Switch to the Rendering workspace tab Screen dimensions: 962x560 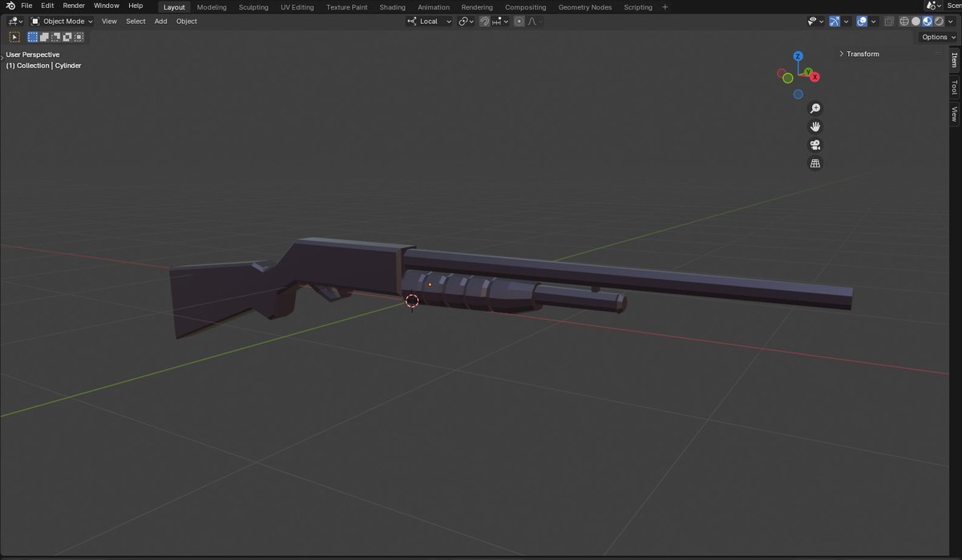click(477, 7)
